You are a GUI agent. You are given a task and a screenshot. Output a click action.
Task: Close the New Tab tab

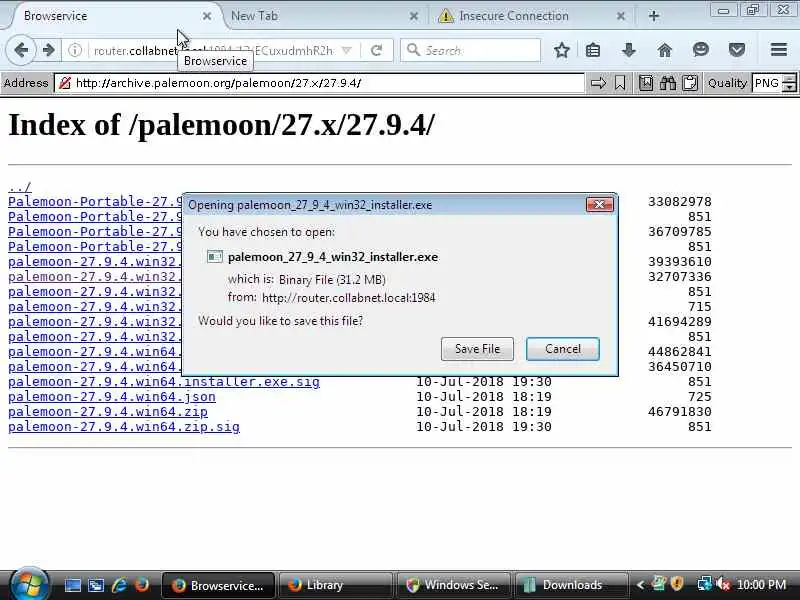pyautogui.click(x=414, y=16)
